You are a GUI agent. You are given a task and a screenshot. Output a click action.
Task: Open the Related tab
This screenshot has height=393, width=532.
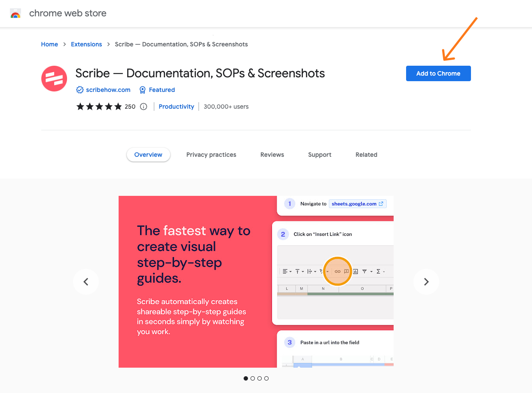pyautogui.click(x=367, y=155)
